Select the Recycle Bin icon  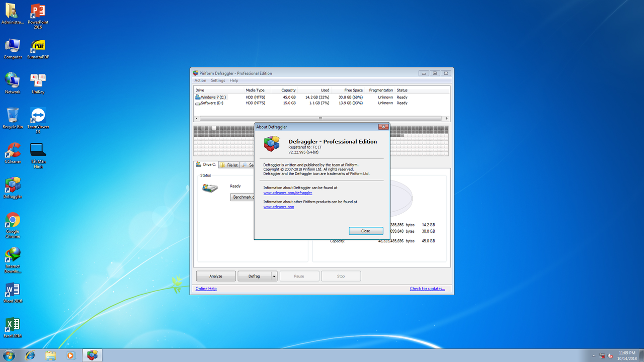[x=13, y=118]
